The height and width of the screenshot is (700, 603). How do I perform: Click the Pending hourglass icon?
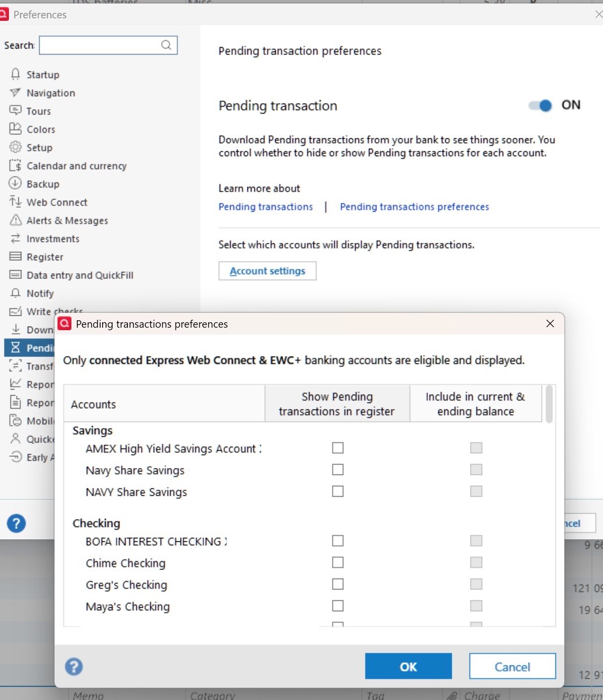click(x=15, y=348)
